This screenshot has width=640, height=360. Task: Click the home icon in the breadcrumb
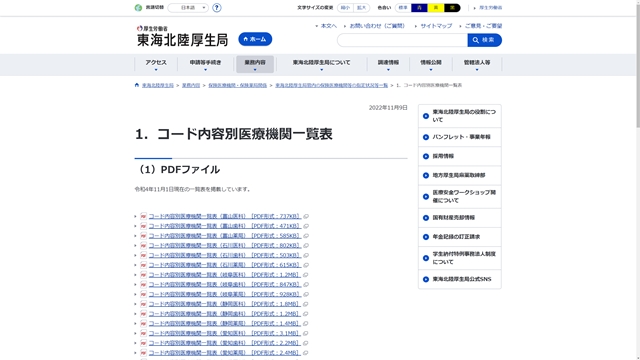point(137,85)
